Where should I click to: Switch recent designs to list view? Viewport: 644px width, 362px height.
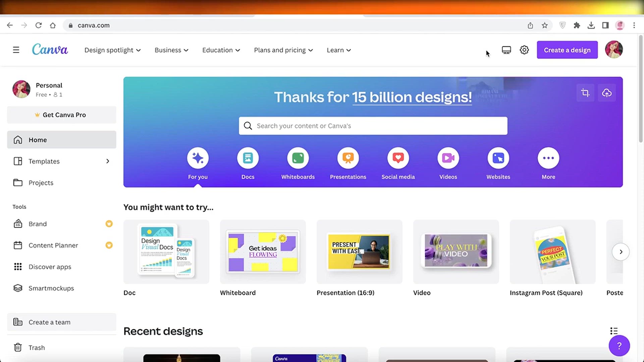614,331
